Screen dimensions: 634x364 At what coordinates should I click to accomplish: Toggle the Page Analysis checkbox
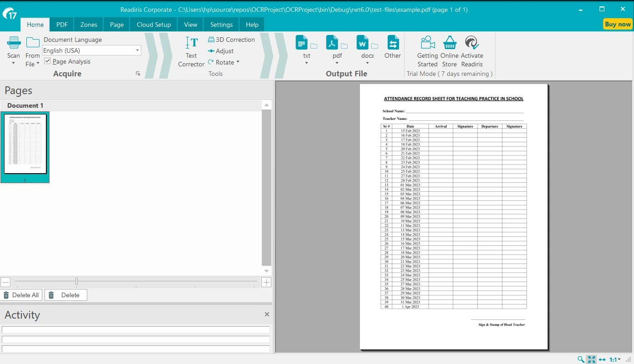47,61
